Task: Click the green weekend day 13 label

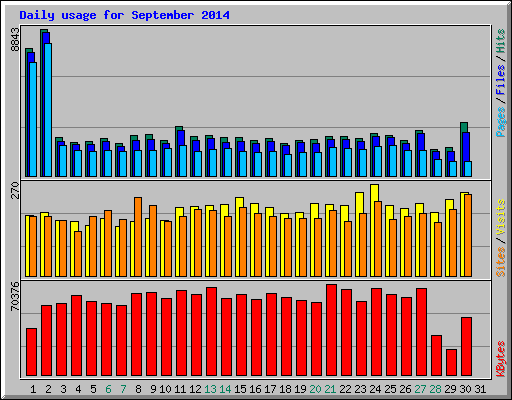Action: tap(210, 389)
